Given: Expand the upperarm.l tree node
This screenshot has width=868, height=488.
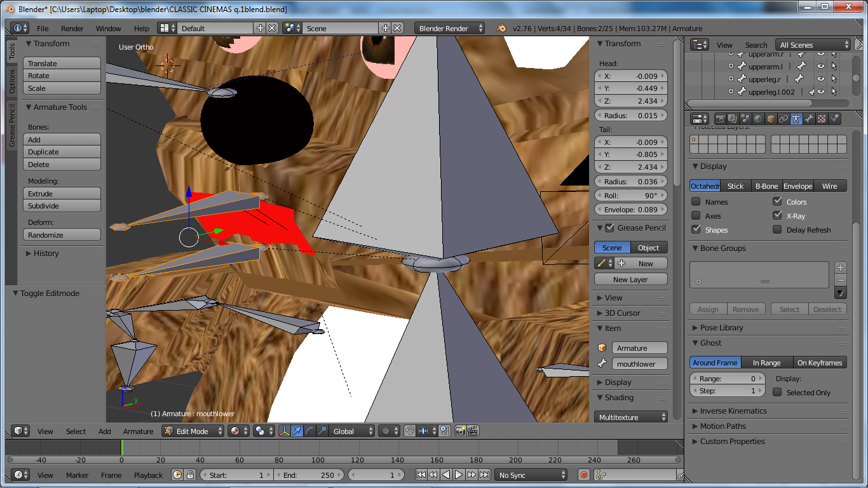Looking at the screenshot, I should [731, 66].
